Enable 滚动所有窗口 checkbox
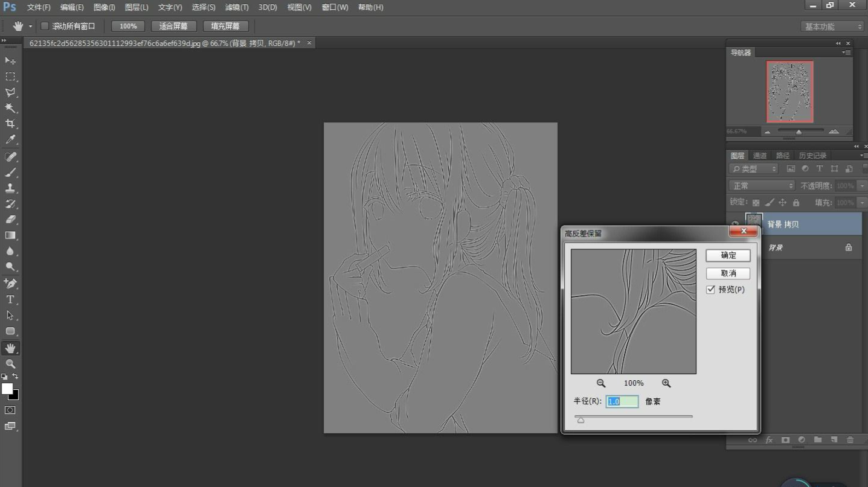 tap(45, 27)
